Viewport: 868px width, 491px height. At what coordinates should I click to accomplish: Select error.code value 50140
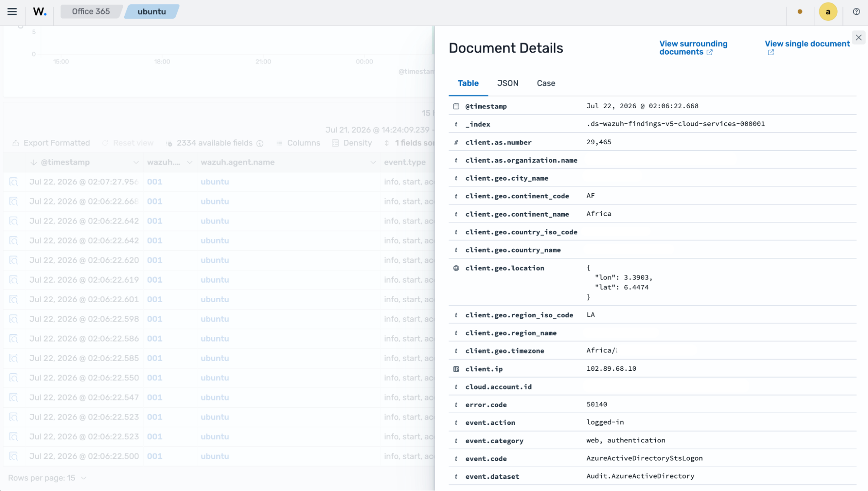(597, 405)
